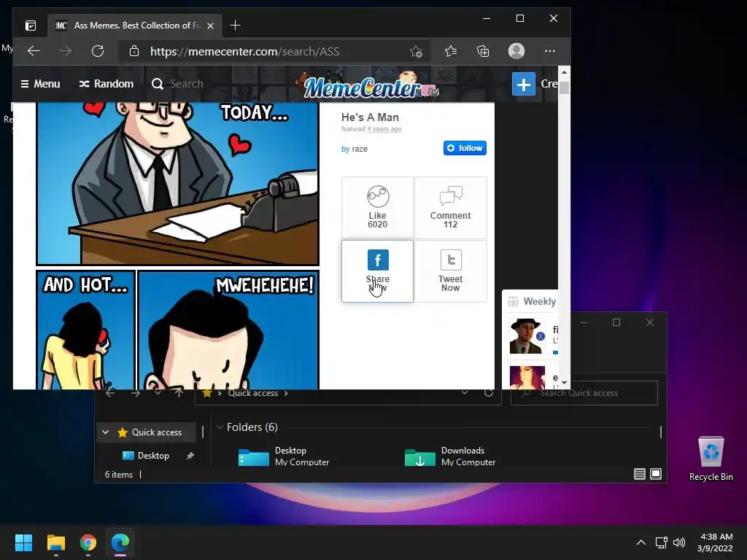Refresh the memecenter page
This screenshot has height=560, width=747.
98,51
